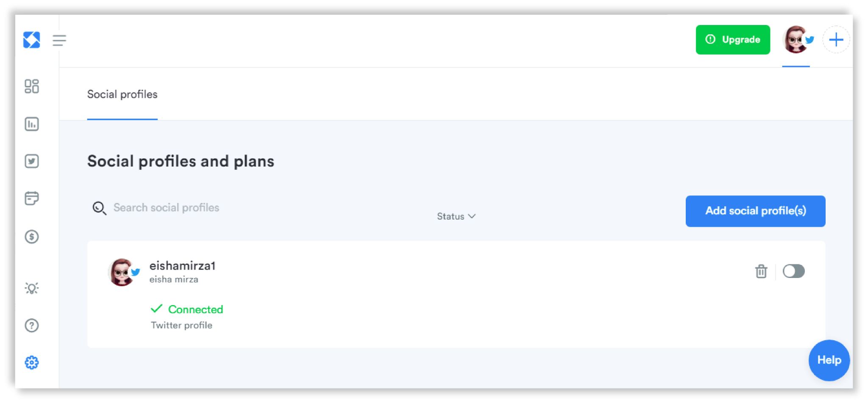Select the profile avatar in header
The height and width of the screenshot is (403, 868).
[x=796, y=40]
